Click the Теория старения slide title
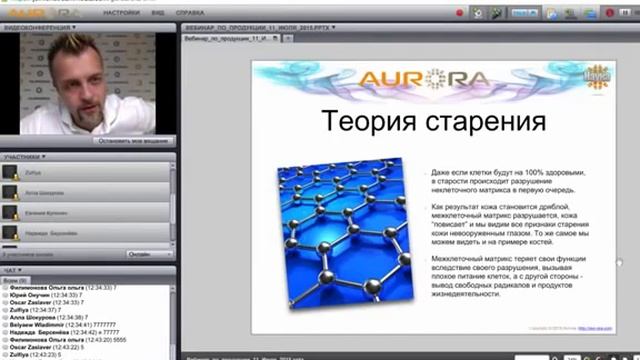 (433, 121)
